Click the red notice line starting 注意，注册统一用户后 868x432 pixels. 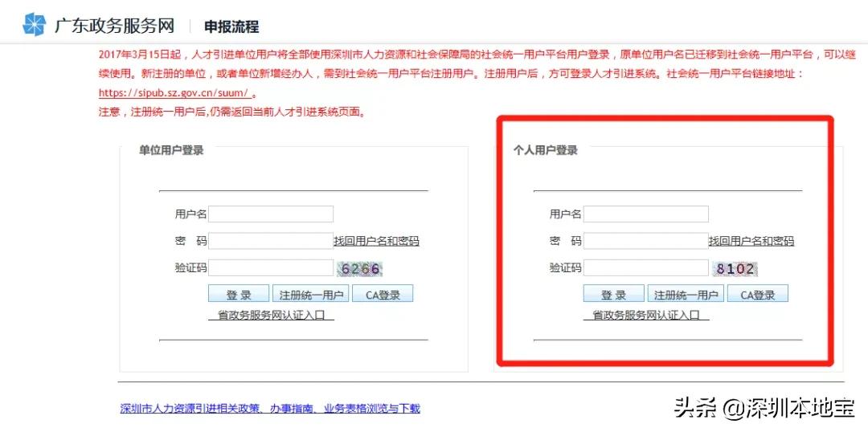point(231,112)
